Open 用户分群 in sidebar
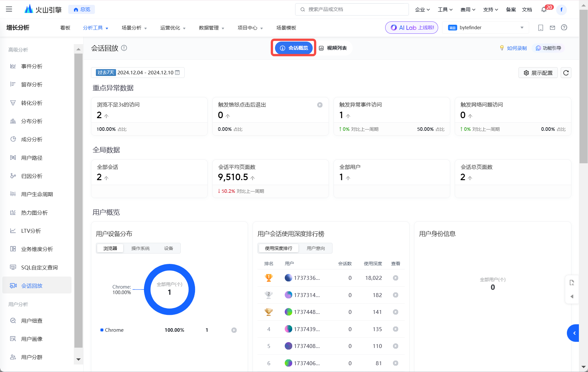The height and width of the screenshot is (372, 588). coord(37,357)
